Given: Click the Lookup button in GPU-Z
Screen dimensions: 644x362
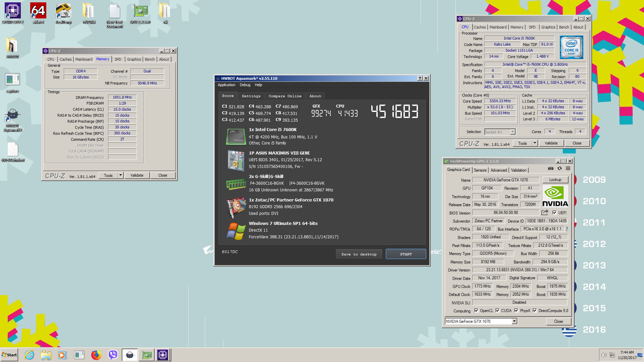Looking at the screenshot, I should point(555,180).
